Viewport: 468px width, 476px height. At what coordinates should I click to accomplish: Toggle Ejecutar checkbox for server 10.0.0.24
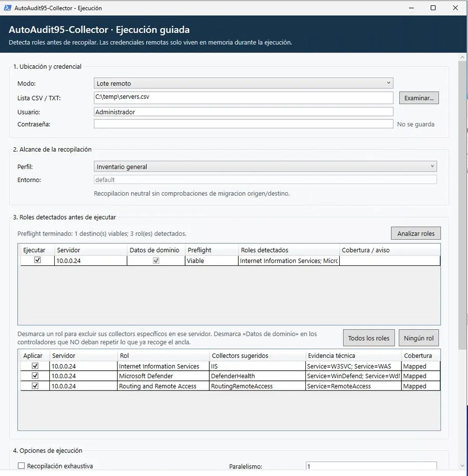tap(37, 260)
